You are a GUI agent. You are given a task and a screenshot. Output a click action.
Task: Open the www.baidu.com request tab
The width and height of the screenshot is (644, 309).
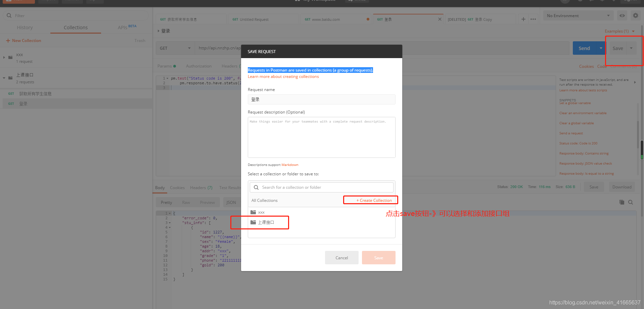click(x=336, y=19)
